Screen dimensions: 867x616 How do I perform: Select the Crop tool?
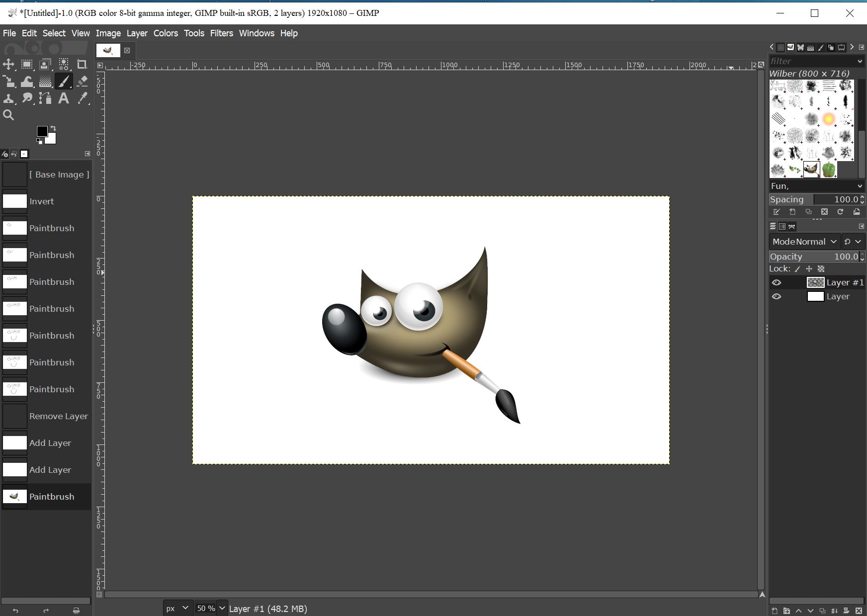pos(82,64)
